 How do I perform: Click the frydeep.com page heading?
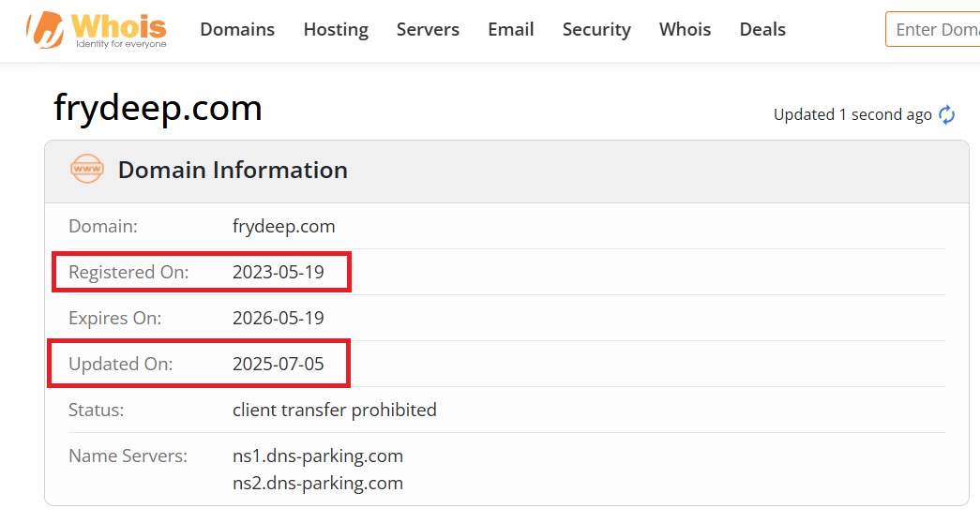click(x=158, y=108)
